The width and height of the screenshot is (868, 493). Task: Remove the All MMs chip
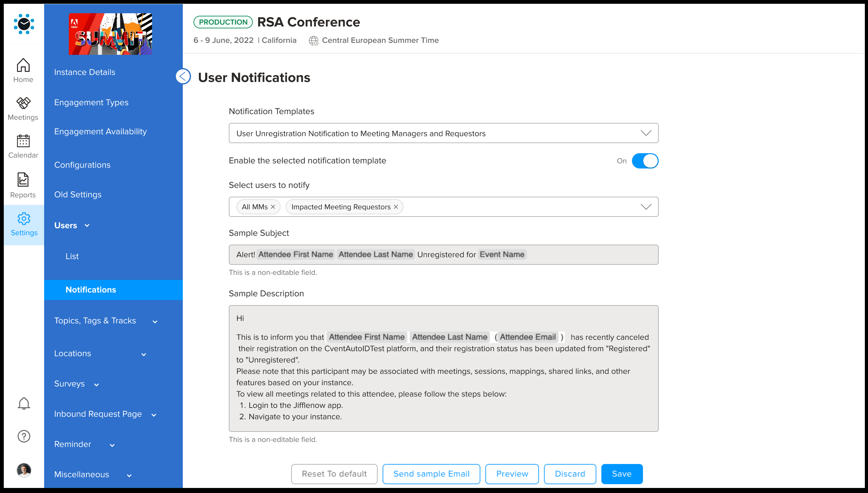pyautogui.click(x=273, y=207)
